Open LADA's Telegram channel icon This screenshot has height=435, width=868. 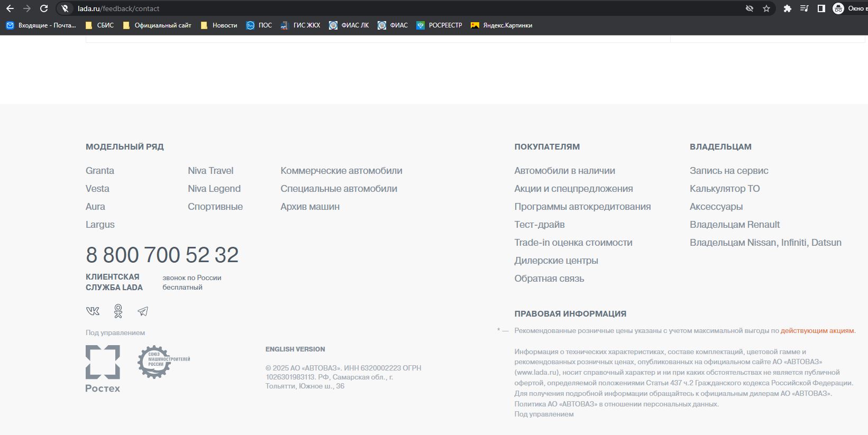tap(143, 311)
